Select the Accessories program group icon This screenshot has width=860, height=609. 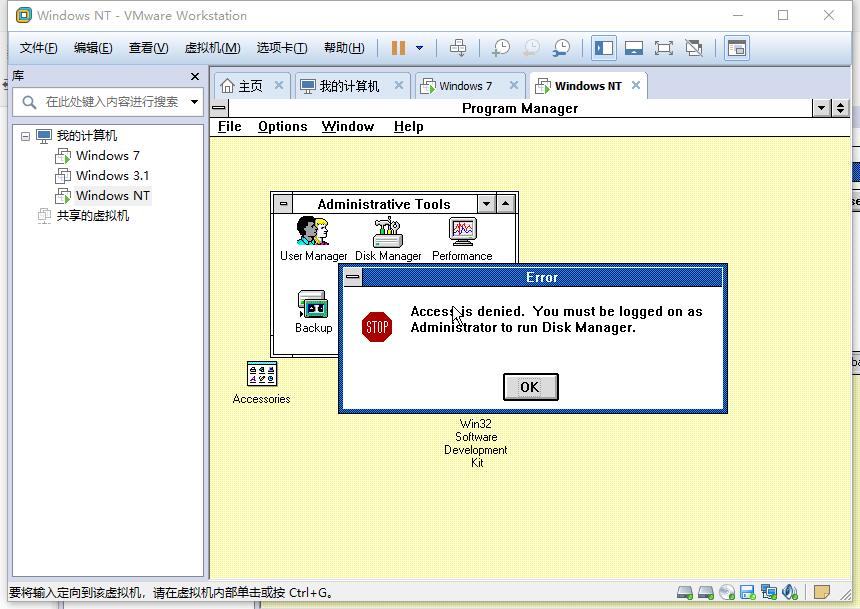[x=262, y=382]
